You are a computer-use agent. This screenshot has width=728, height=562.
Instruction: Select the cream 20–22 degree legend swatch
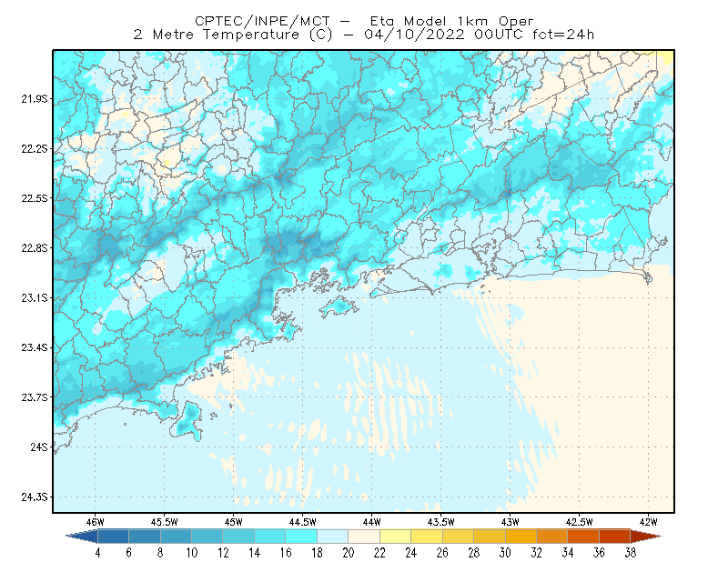[x=364, y=537]
